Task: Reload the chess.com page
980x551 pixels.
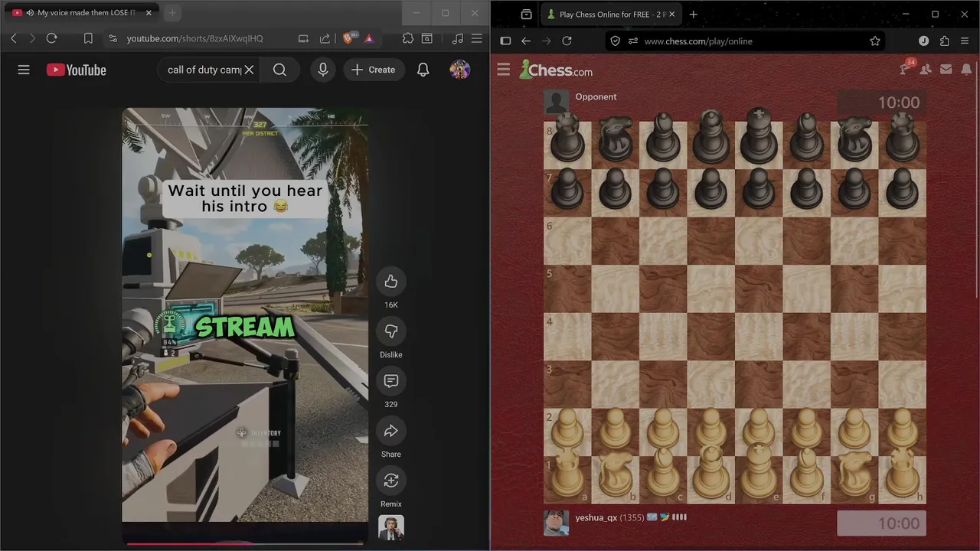Action: point(567,41)
